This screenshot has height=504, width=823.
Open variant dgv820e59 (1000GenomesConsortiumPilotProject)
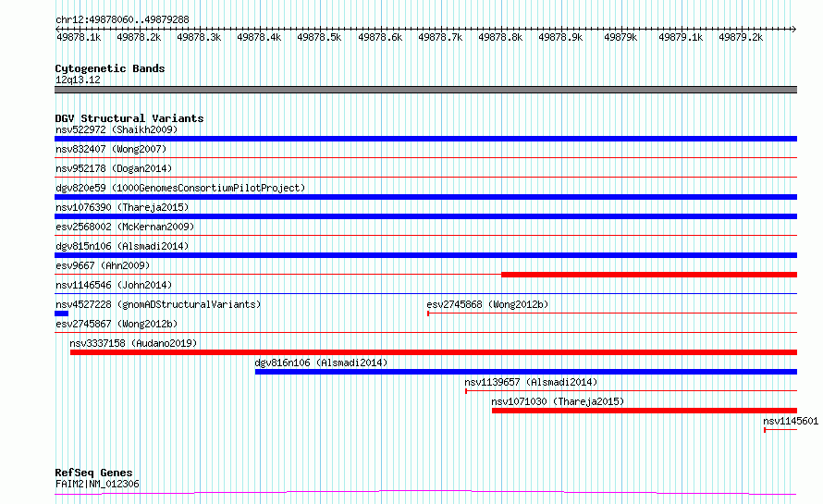180,188
